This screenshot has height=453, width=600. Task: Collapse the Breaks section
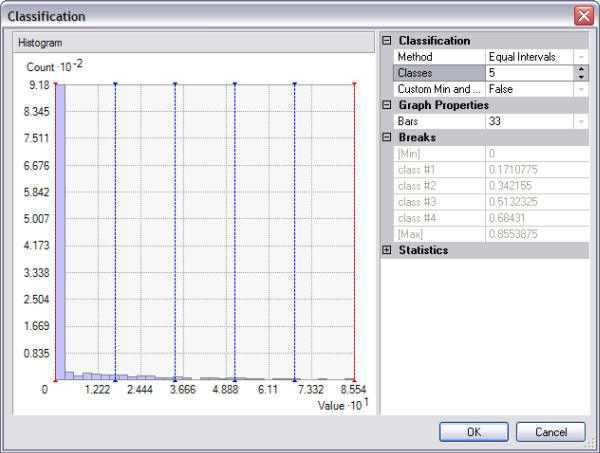point(387,137)
